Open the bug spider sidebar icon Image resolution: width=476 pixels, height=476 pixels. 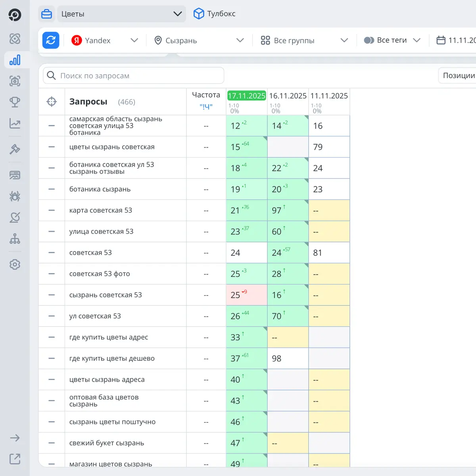coord(15,196)
